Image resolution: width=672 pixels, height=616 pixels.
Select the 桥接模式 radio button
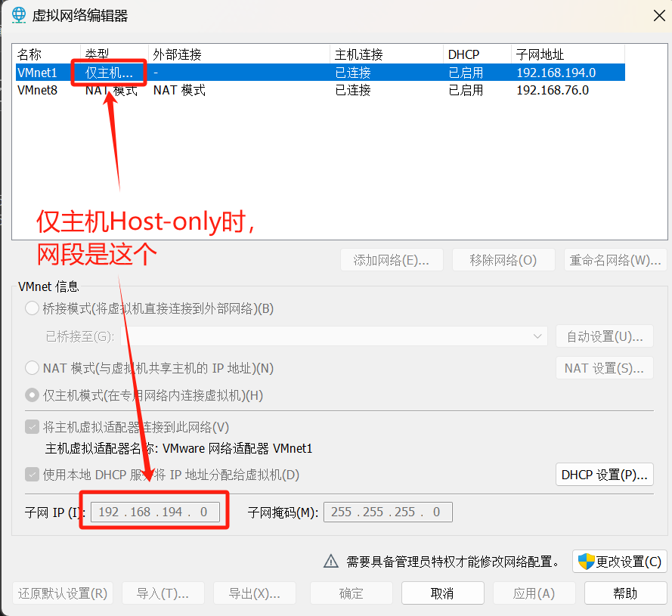click(33, 308)
